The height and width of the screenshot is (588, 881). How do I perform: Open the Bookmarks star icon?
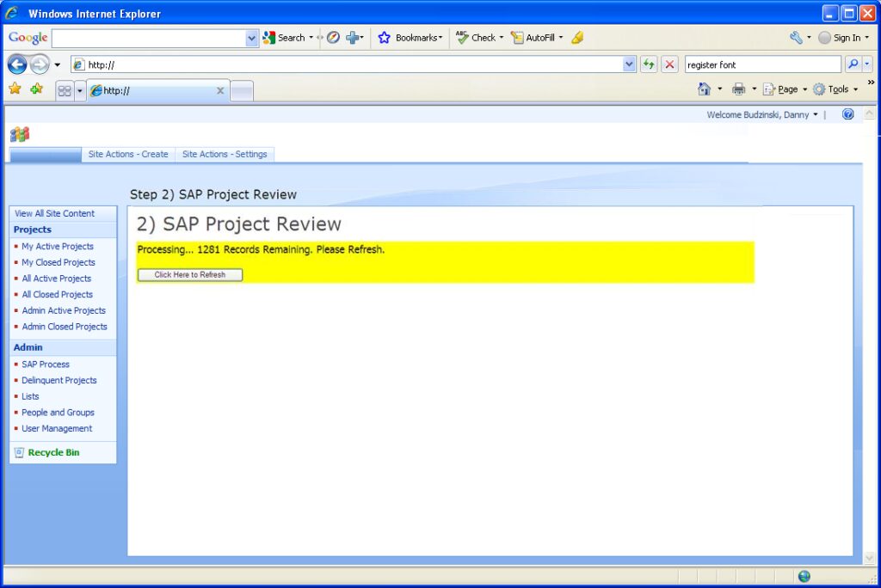384,37
